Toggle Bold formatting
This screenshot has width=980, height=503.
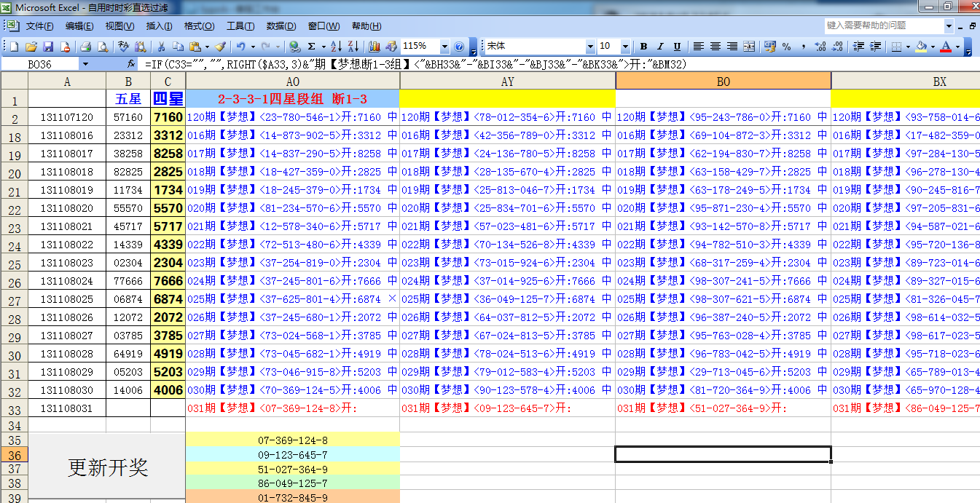point(643,47)
